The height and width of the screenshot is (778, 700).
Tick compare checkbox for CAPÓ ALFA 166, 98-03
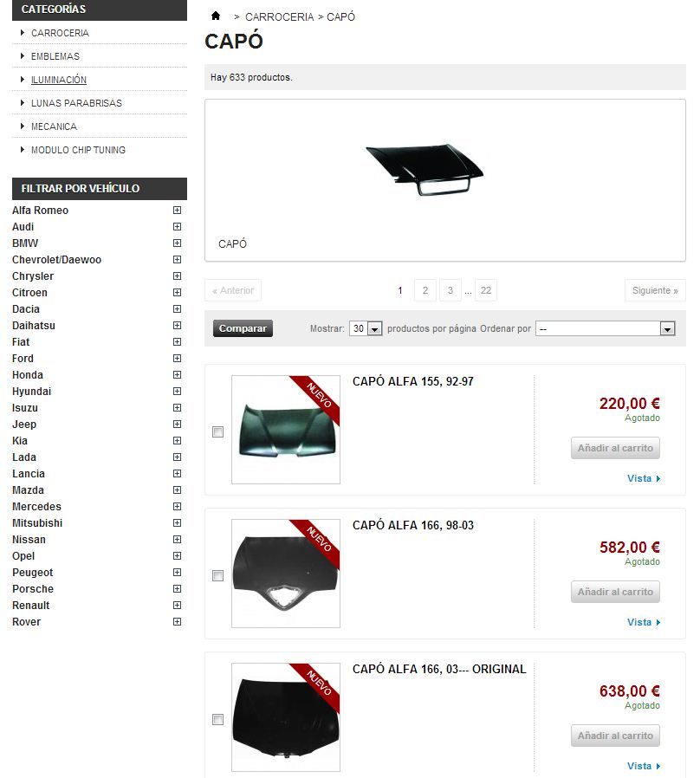pyautogui.click(x=217, y=575)
